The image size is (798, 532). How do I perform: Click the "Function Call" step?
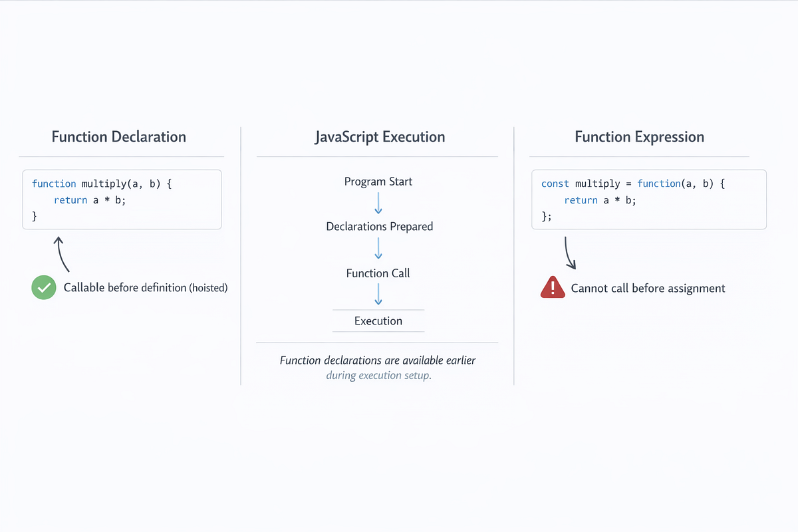point(378,273)
